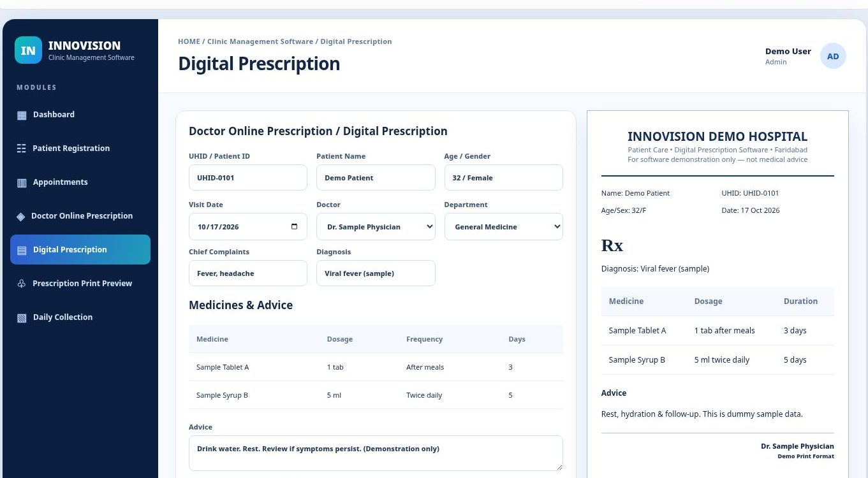868x478 pixels.
Task: Select the Sample Syrup B row cell
Action: click(x=222, y=395)
